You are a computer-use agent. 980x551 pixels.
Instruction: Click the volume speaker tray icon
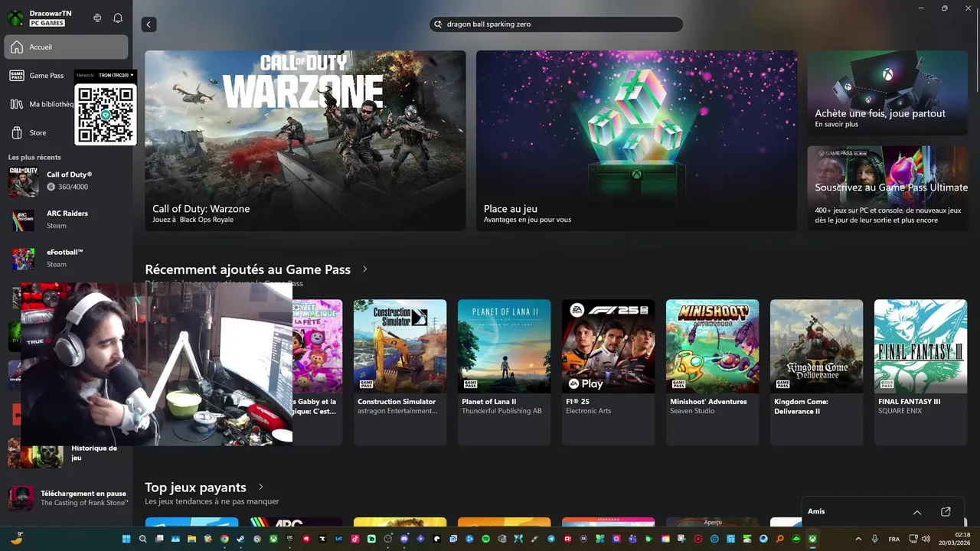pos(926,539)
